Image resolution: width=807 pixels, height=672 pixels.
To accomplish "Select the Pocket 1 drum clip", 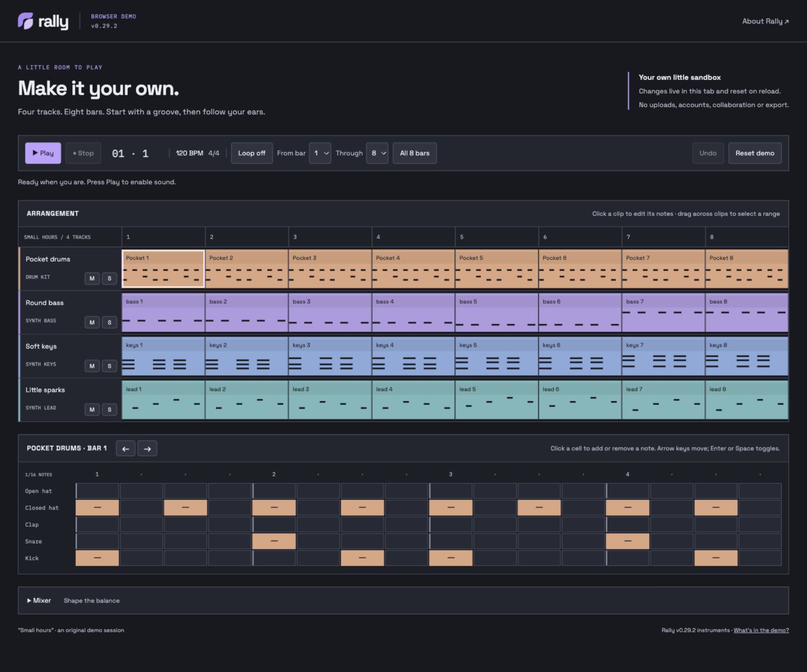I will (163, 269).
